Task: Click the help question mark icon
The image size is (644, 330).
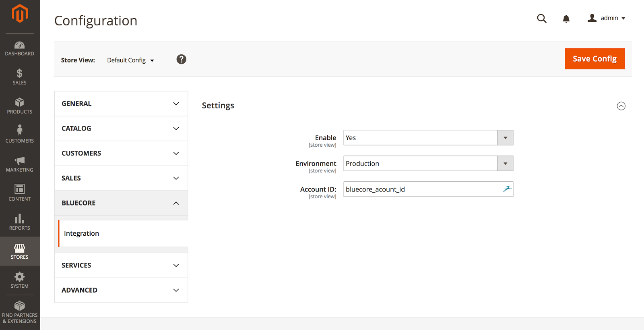Action: pyautogui.click(x=182, y=60)
